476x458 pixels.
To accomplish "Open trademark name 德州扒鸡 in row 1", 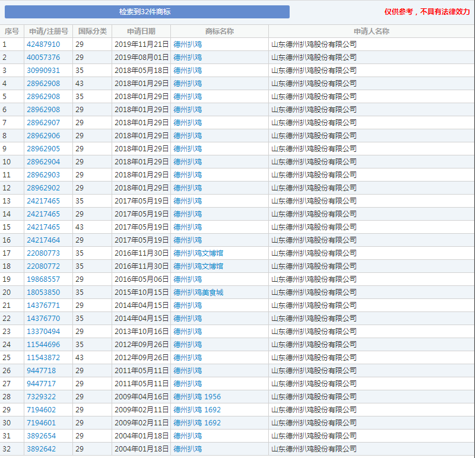I will (188, 44).
